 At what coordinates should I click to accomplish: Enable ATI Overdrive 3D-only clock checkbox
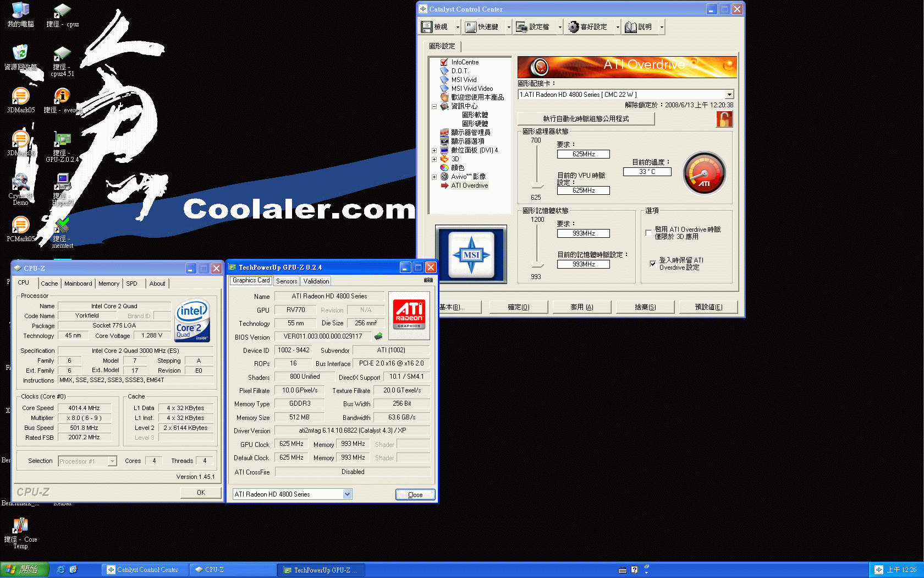[x=648, y=233]
